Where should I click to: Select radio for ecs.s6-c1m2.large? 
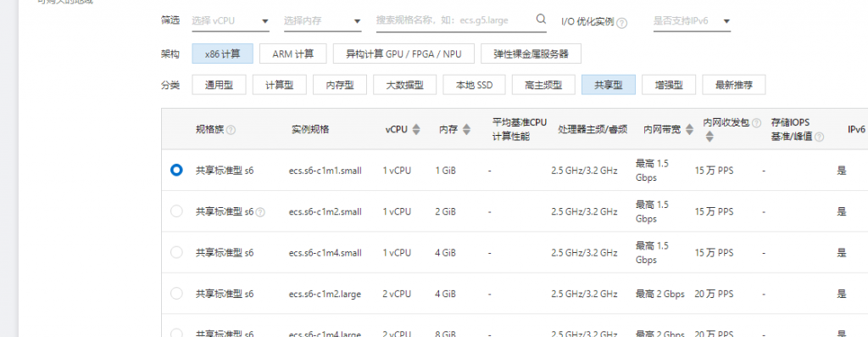click(x=176, y=293)
